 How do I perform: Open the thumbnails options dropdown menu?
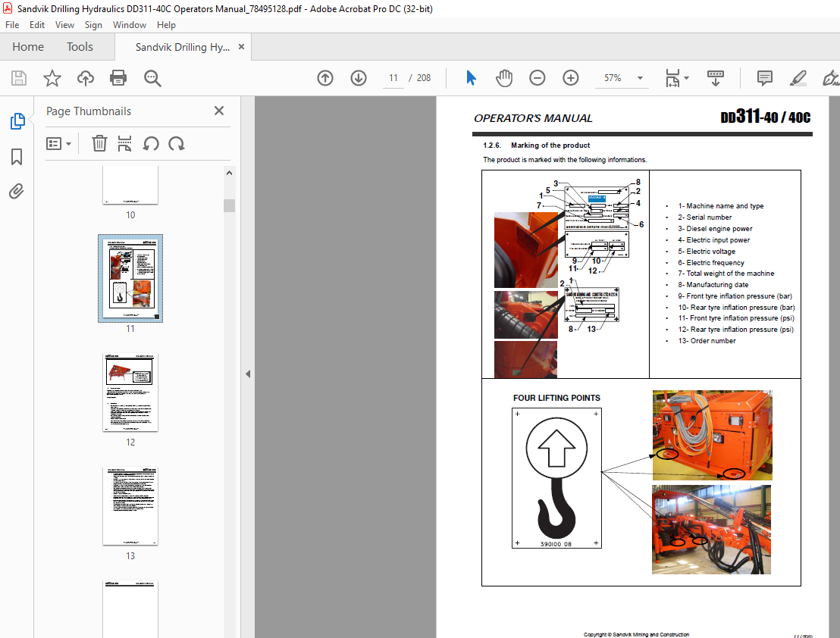(x=58, y=143)
